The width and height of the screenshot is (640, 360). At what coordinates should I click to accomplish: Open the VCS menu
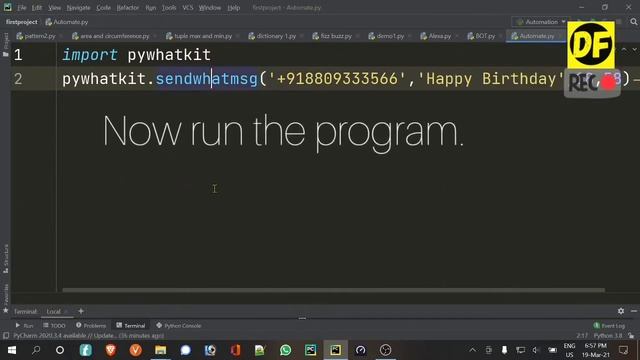coord(187,7)
